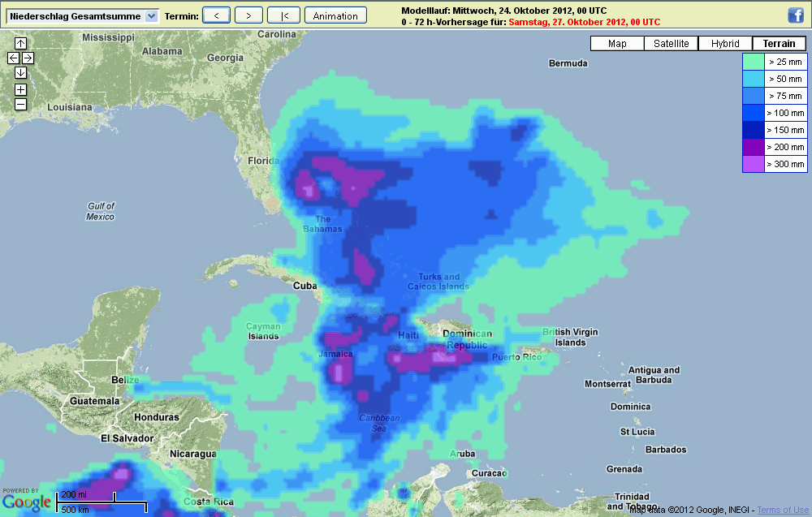Click the Mississippi label on map

[x=108, y=37]
